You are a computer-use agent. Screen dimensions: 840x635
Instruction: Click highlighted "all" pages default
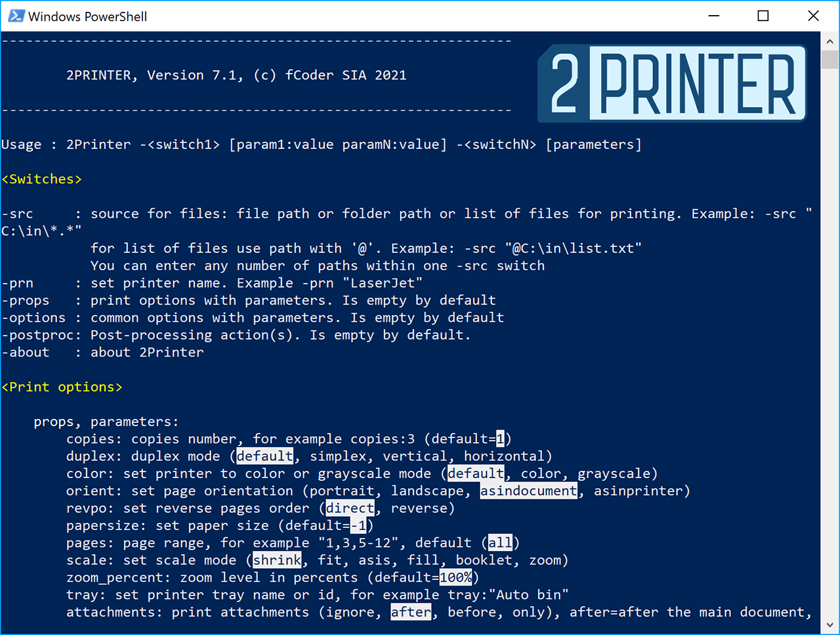tap(500, 543)
